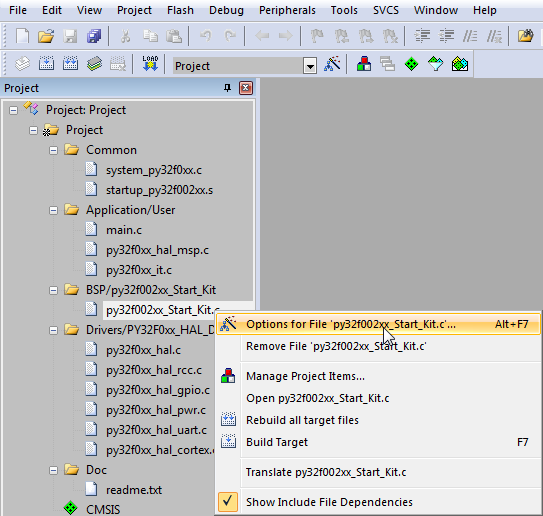Viewport: 543px width, 516px height.
Task: Collapse the BSP/py32f002xx_Start_Kit group
Action: [x=53, y=290]
